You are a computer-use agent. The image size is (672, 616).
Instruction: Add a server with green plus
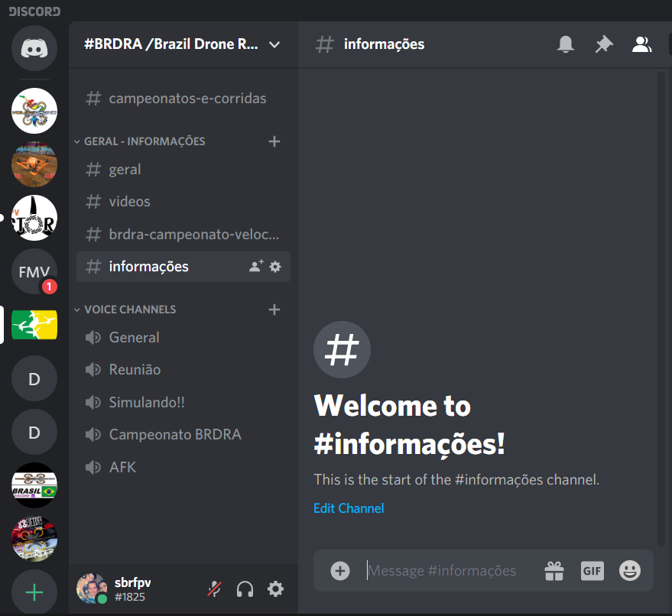coord(34,592)
